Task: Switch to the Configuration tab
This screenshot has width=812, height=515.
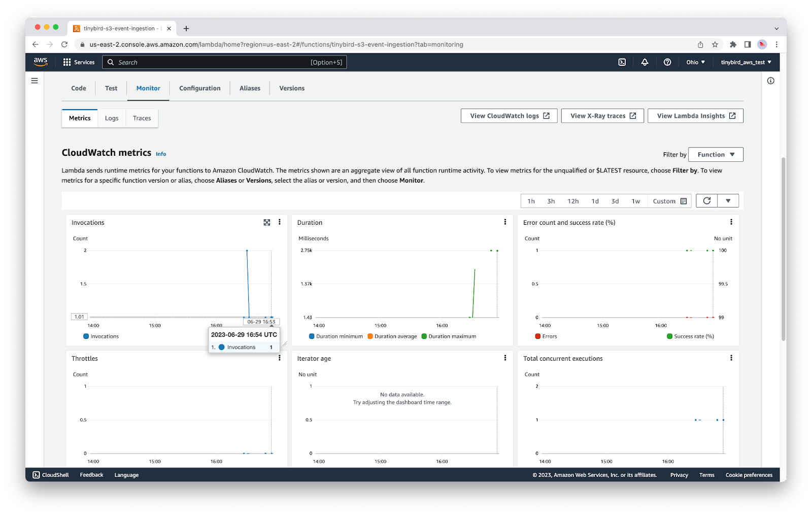Action: [x=199, y=88]
